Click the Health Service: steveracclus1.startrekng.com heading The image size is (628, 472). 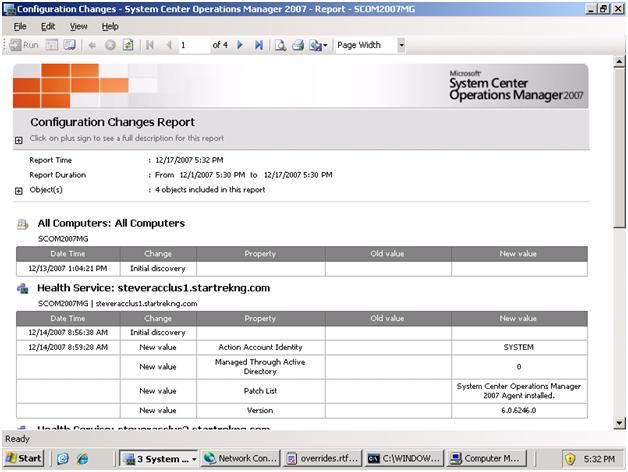(153, 288)
